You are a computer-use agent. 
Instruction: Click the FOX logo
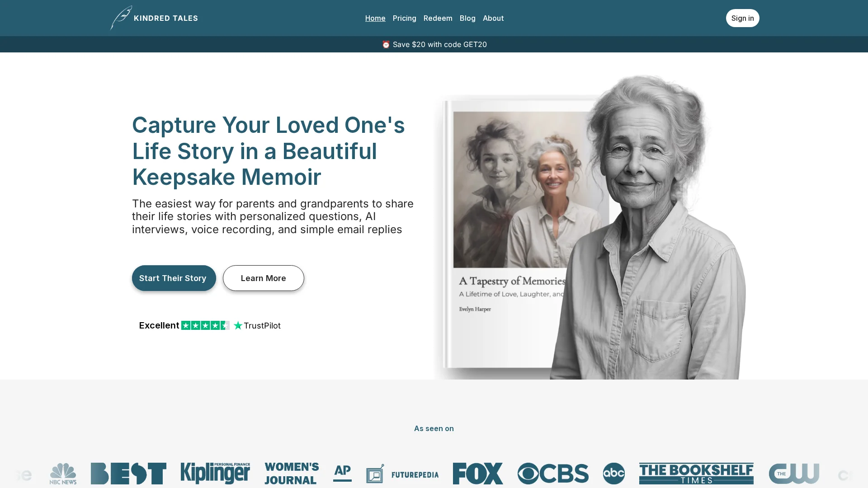click(x=478, y=473)
